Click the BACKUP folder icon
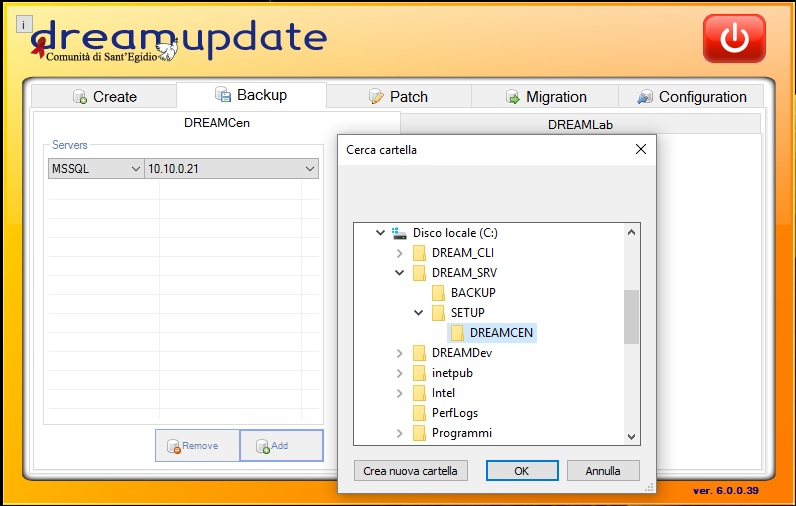This screenshot has height=506, width=796. pos(438,293)
